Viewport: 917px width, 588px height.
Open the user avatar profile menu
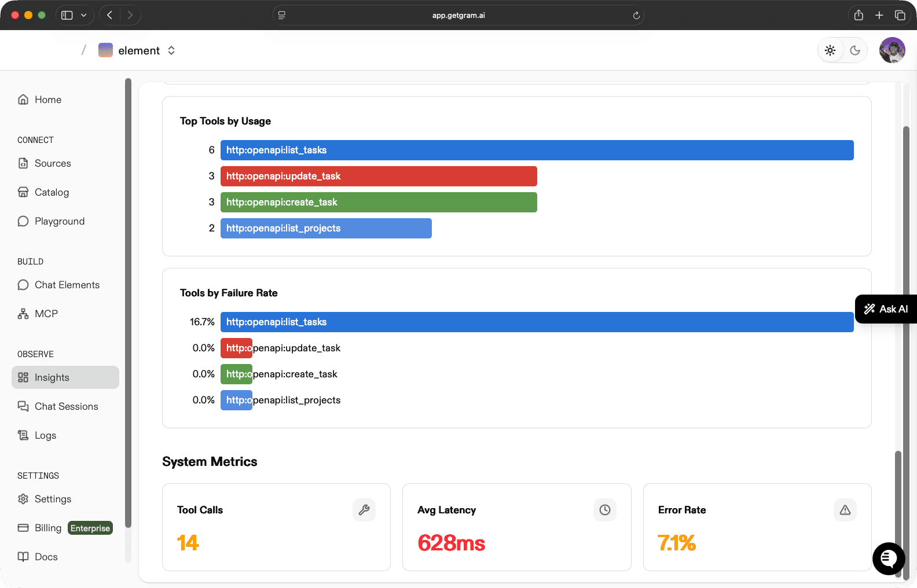(892, 50)
